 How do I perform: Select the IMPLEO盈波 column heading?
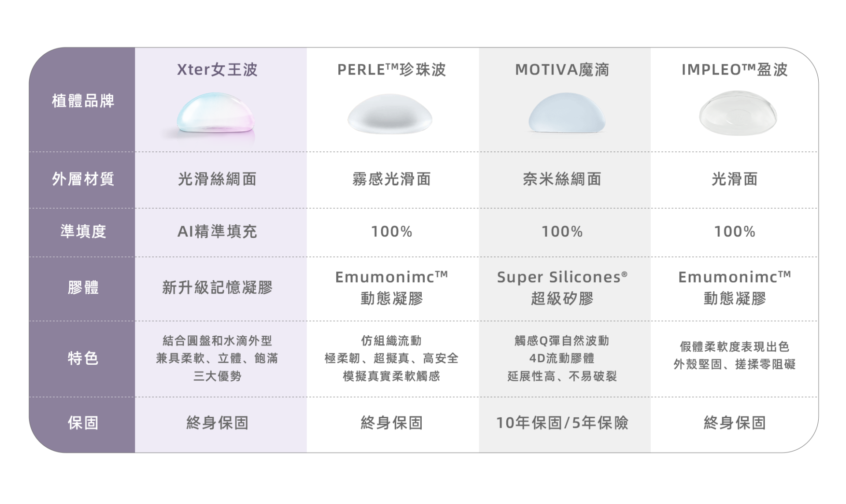click(x=735, y=70)
